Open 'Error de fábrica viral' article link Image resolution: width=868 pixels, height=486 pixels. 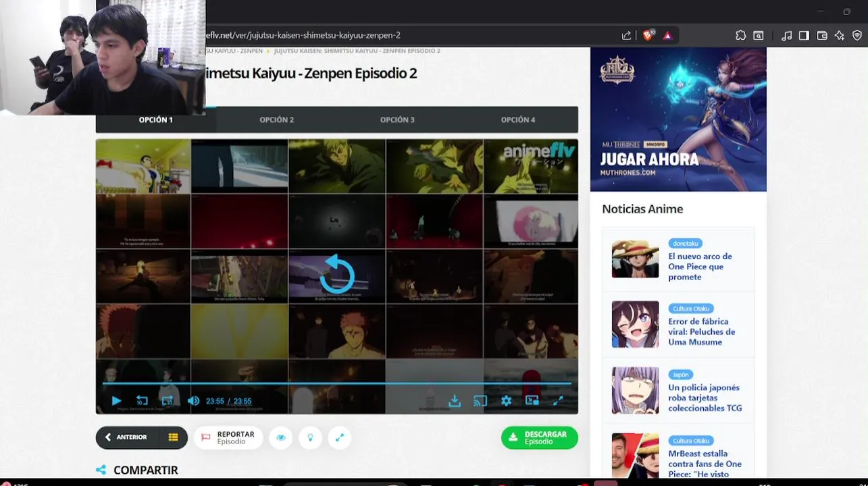(x=701, y=331)
